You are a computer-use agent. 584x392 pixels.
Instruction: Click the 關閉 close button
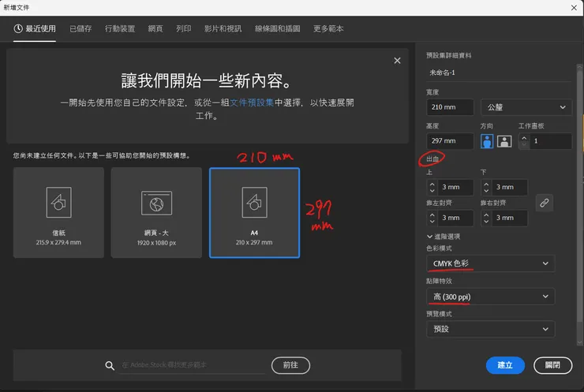coord(552,365)
